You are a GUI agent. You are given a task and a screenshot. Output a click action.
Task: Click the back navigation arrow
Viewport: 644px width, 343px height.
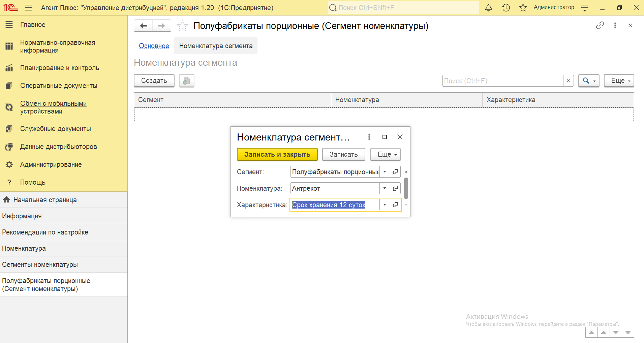pos(144,26)
